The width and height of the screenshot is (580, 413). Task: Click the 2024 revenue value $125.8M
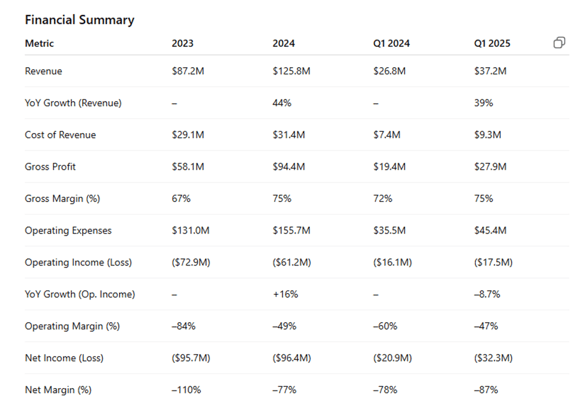[x=291, y=71]
